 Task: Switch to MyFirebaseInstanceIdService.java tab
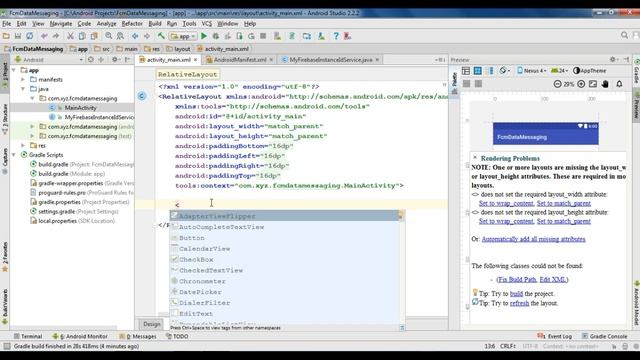(331, 60)
